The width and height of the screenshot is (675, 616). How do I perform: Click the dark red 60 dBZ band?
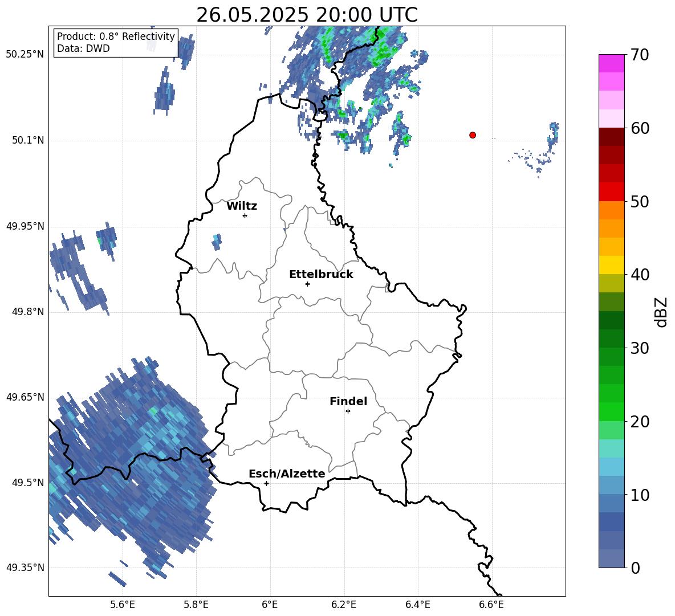coord(611,136)
